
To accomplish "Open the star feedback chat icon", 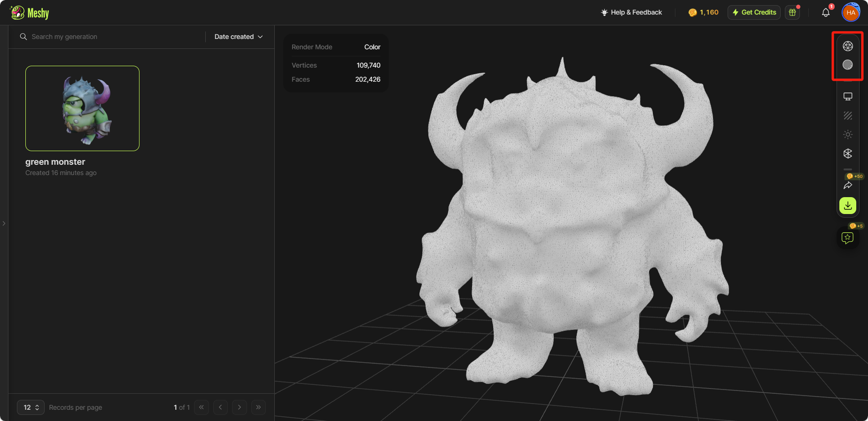I will click(848, 238).
